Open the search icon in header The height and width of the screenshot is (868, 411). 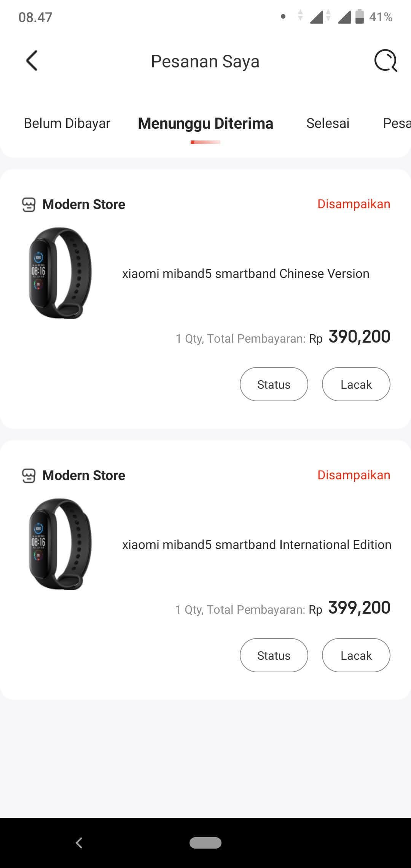[386, 61]
